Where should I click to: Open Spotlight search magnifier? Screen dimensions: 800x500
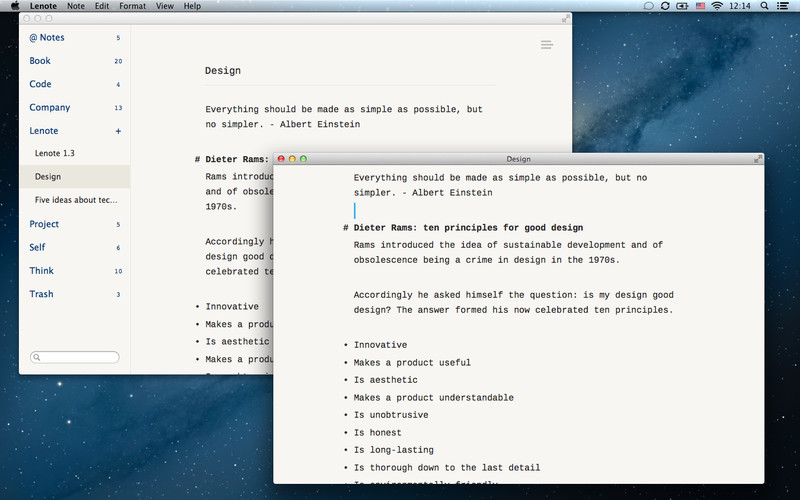click(764, 6)
